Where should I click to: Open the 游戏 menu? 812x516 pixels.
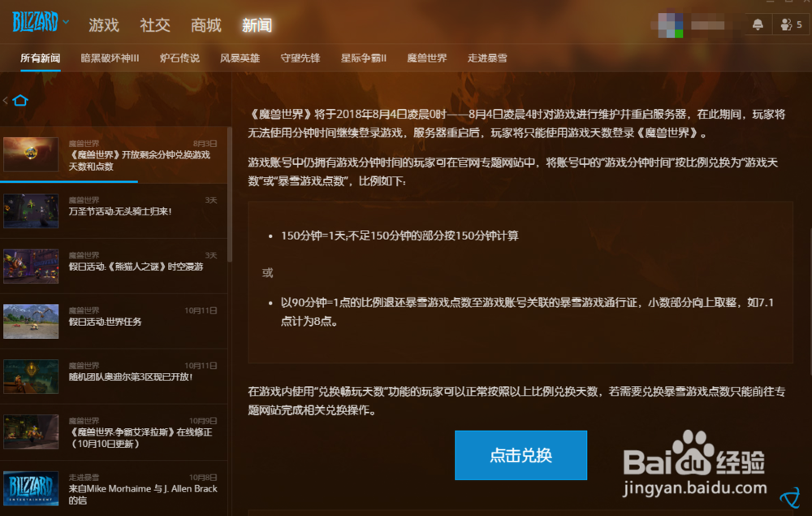click(x=104, y=25)
